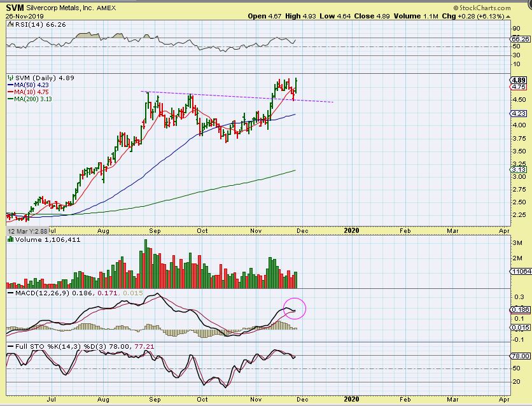Click the 66.26 flag on RSI axis

point(521,39)
